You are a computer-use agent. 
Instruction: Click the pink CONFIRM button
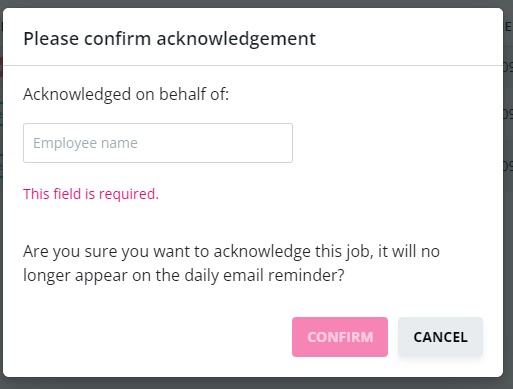point(340,337)
